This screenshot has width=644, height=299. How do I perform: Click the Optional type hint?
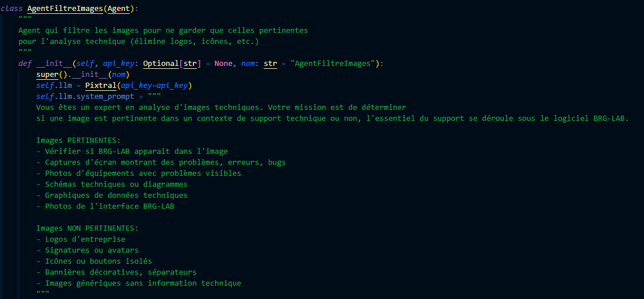161,63
